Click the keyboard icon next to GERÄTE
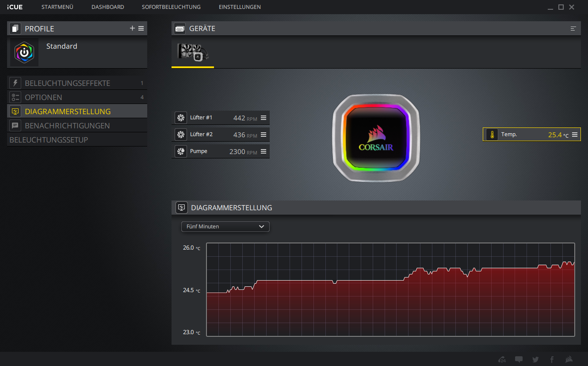Screen dimensions: 588x366 179,29
